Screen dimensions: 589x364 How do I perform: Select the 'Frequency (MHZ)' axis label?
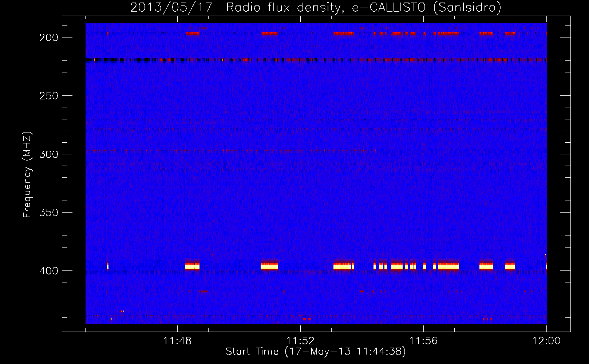27,175
